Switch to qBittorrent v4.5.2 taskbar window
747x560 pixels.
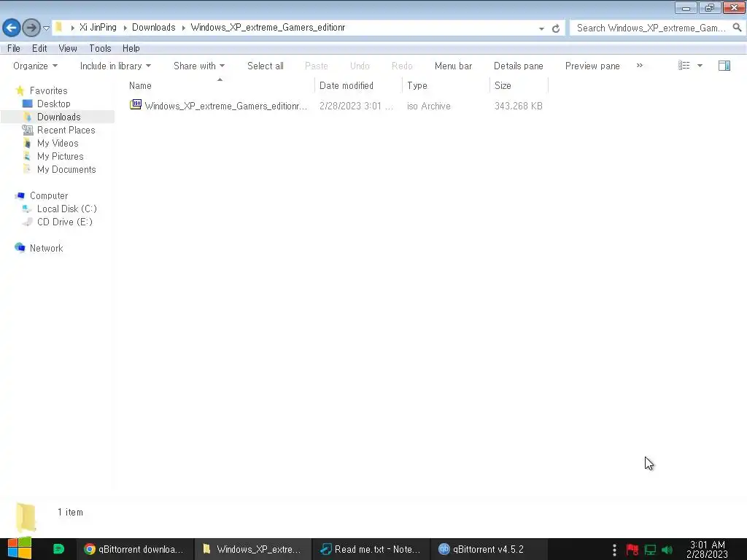coord(489,549)
